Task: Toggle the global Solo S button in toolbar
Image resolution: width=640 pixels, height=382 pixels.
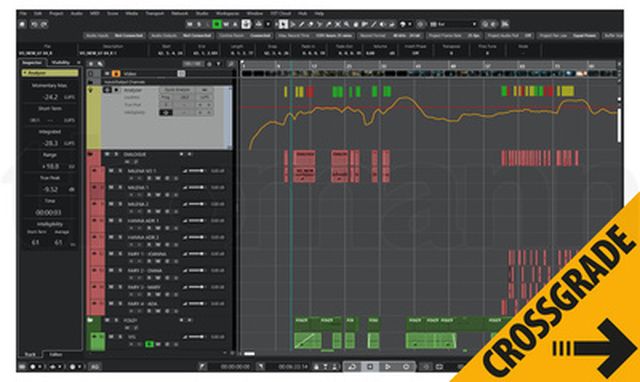Action: pyautogui.click(x=199, y=24)
